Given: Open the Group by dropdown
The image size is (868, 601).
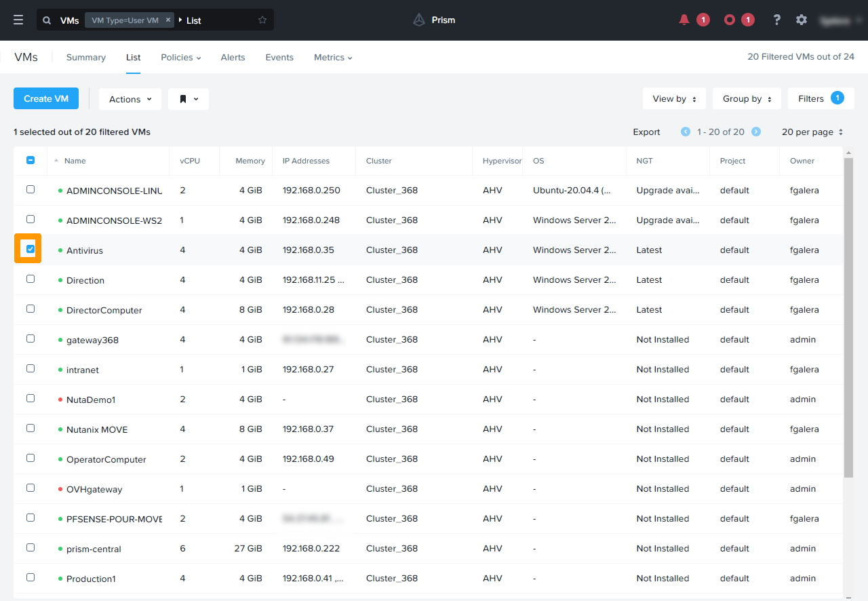Looking at the screenshot, I should coord(746,98).
